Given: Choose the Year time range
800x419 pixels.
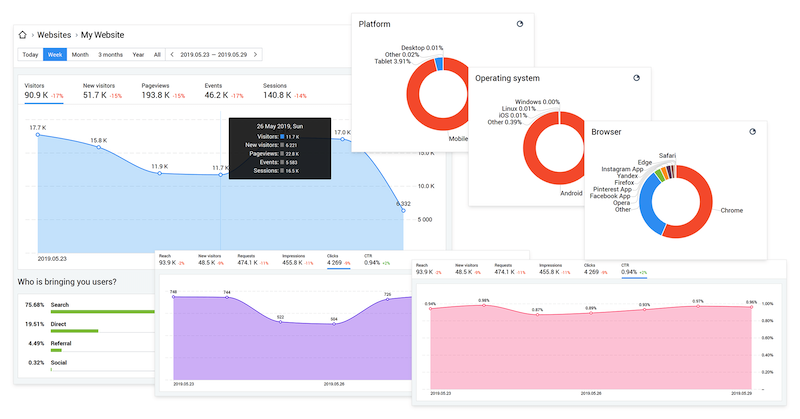Looking at the screenshot, I should pos(138,55).
